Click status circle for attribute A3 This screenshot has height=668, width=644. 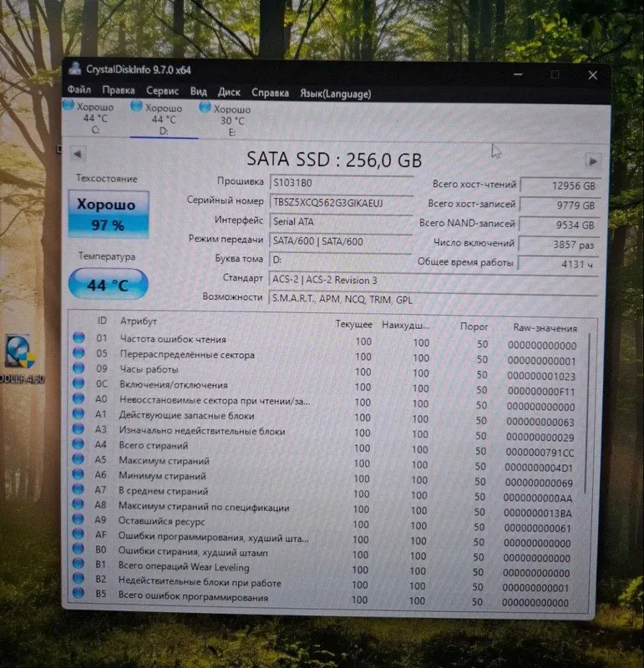point(79,428)
